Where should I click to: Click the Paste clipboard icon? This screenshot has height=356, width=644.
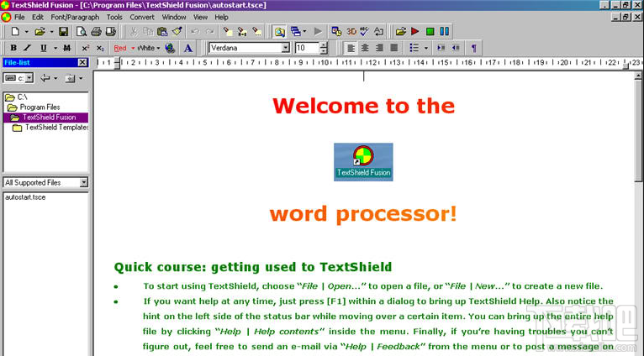coord(162,32)
